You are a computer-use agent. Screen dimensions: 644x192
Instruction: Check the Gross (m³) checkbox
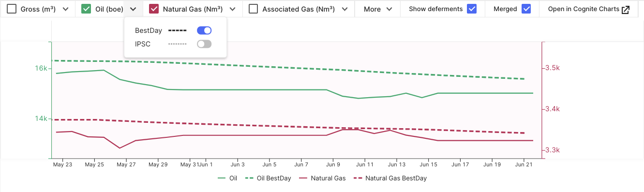(x=12, y=9)
